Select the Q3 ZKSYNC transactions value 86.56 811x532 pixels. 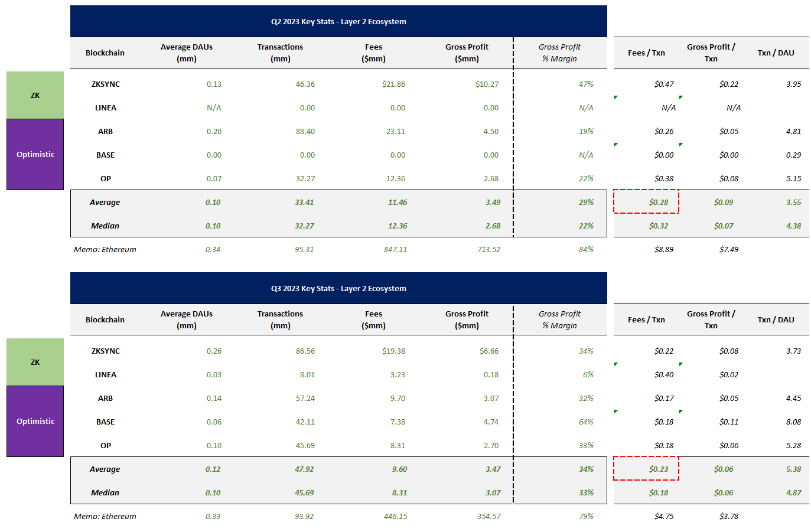[x=305, y=351]
